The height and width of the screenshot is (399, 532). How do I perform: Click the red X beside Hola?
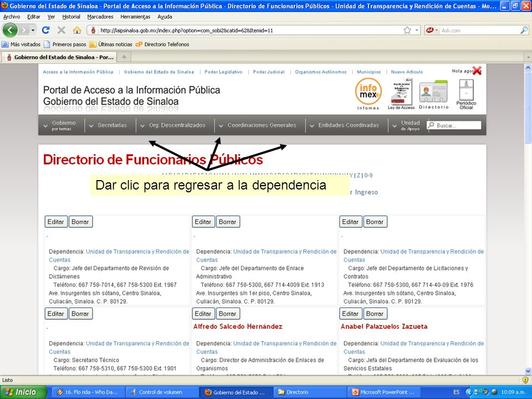(477, 70)
